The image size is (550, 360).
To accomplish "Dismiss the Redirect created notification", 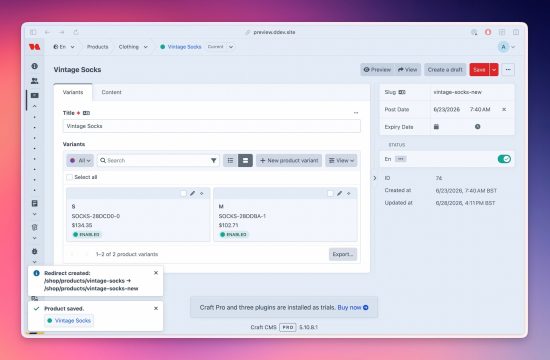I will point(156,273).
